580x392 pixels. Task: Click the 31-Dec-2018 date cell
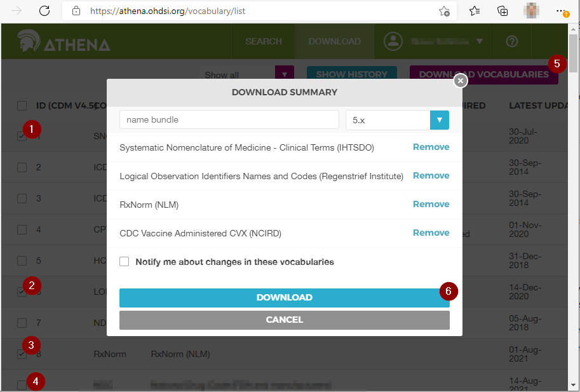[x=525, y=260]
